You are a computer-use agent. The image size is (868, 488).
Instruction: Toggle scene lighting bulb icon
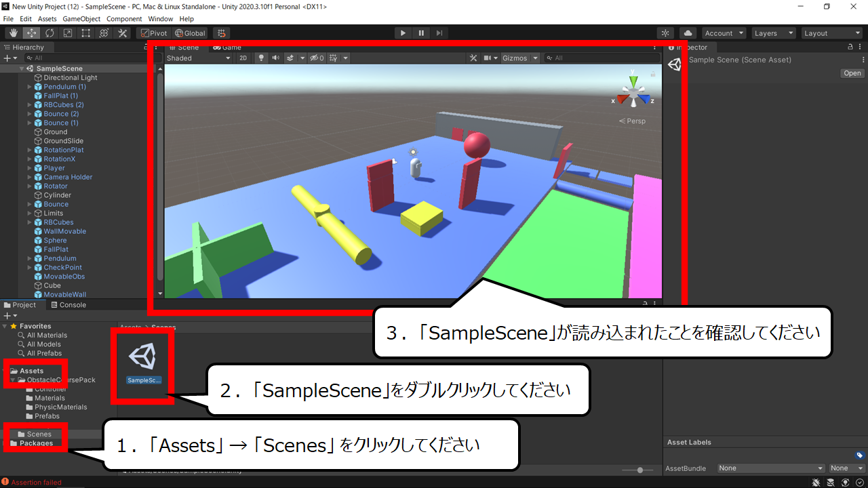[x=262, y=58]
